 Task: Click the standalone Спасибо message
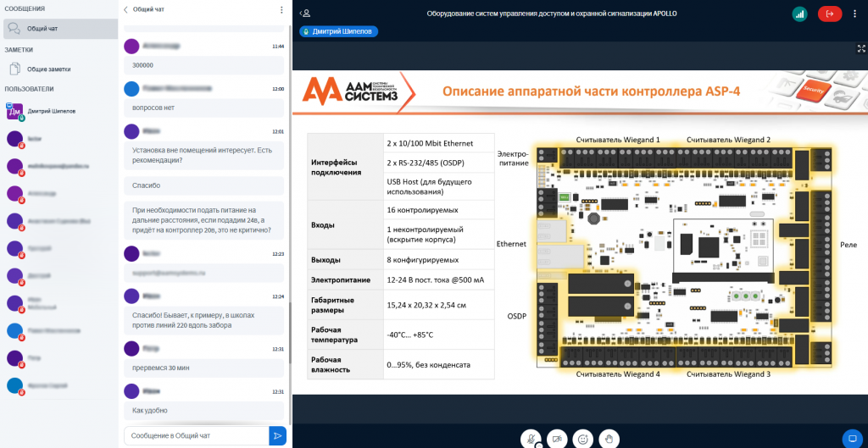pyautogui.click(x=203, y=185)
